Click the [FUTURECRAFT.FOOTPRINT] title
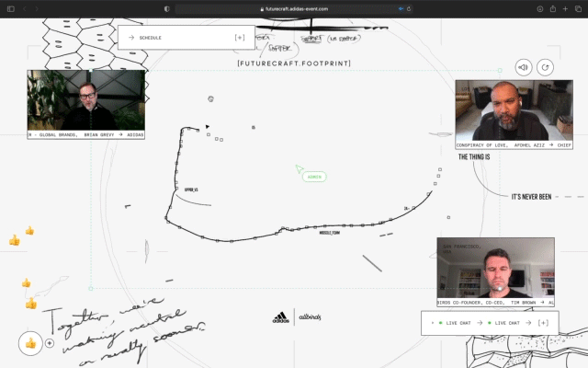The image size is (588, 368). click(294, 63)
